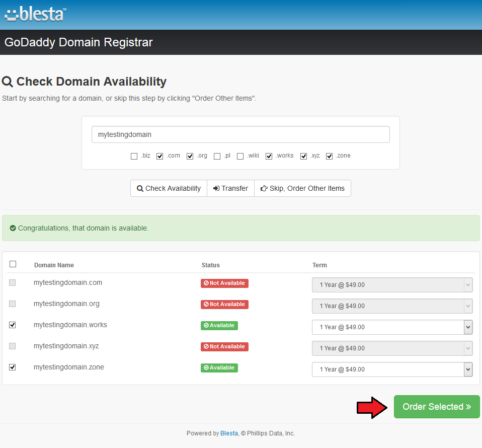Enable the .pl TLD checkbox
The width and height of the screenshot is (482, 448).
pos(217,156)
